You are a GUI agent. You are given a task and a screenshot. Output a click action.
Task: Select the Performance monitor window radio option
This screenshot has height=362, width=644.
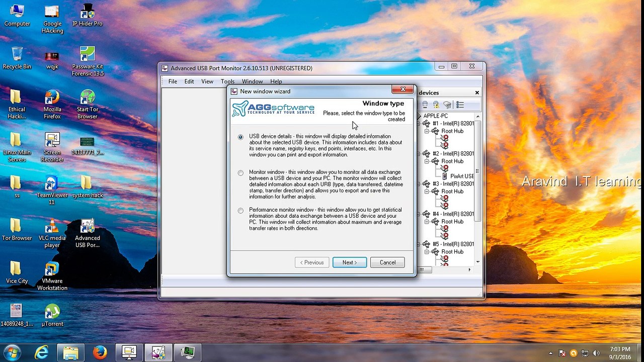pyautogui.click(x=240, y=211)
